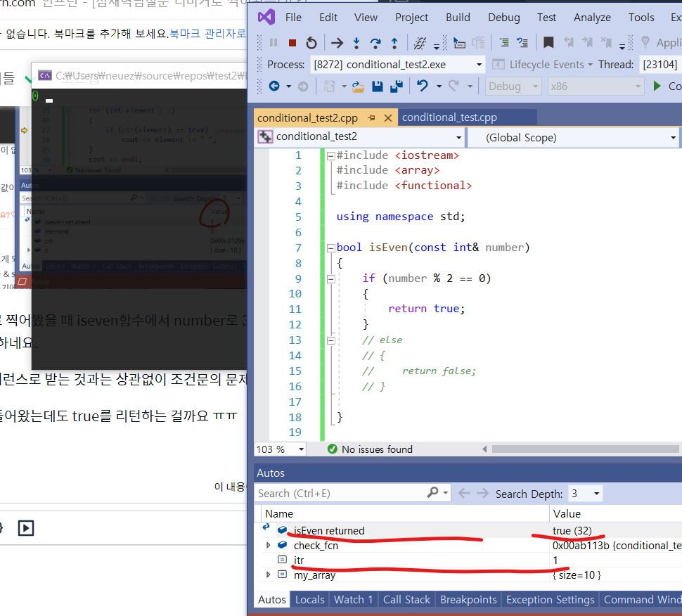
Task: Open the Debug menu
Action: [504, 18]
